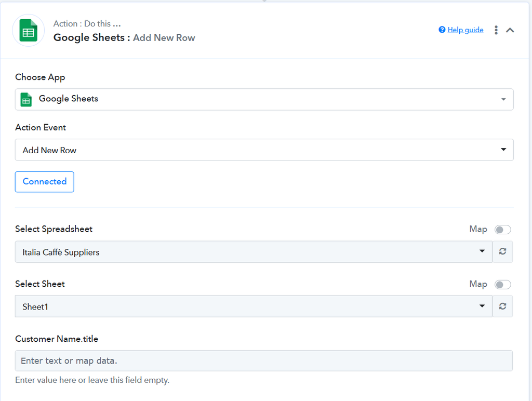Image resolution: width=532 pixels, height=401 pixels.
Task: Enable Map toggle for Select Sheet
Action: [502, 284]
